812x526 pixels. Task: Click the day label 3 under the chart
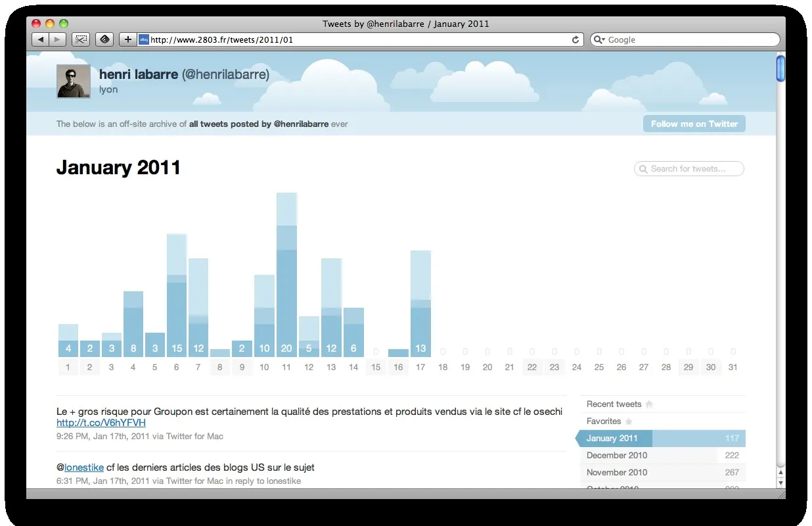[111, 368]
